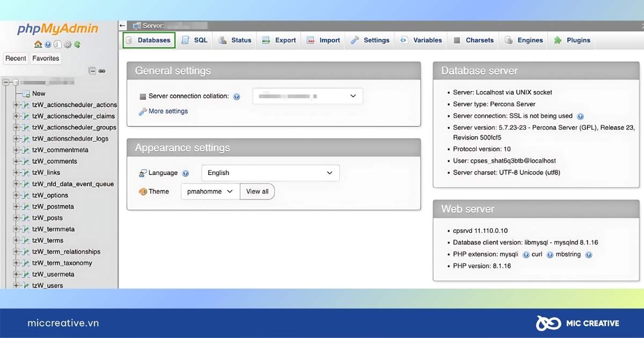This screenshot has width=644, height=338.
Task: Click the table icon of tzW_terms
Action: point(25,240)
